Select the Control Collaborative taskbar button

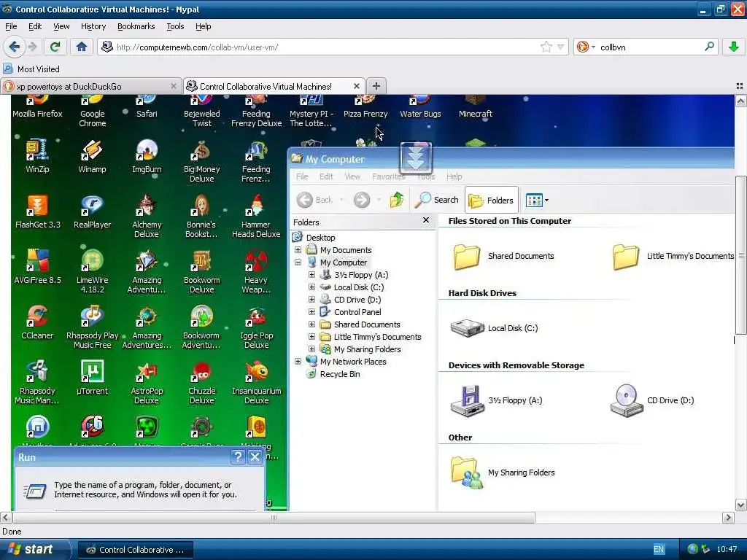pos(135,550)
